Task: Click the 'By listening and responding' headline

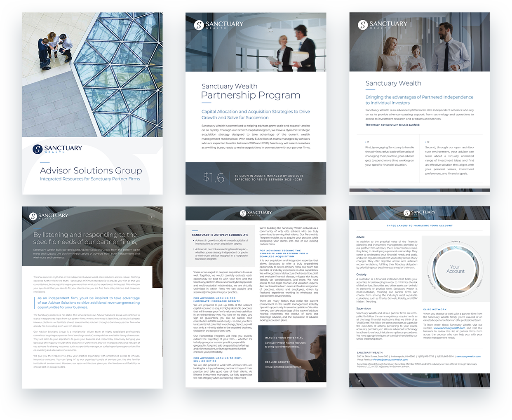Action: pyautogui.click(x=85, y=238)
